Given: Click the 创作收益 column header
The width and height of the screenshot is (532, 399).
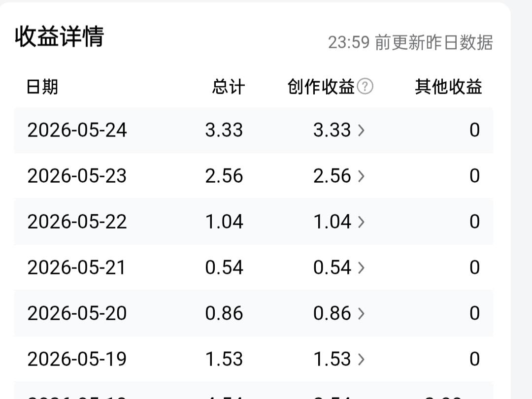Looking at the screenshot, I should pos(321,87).
